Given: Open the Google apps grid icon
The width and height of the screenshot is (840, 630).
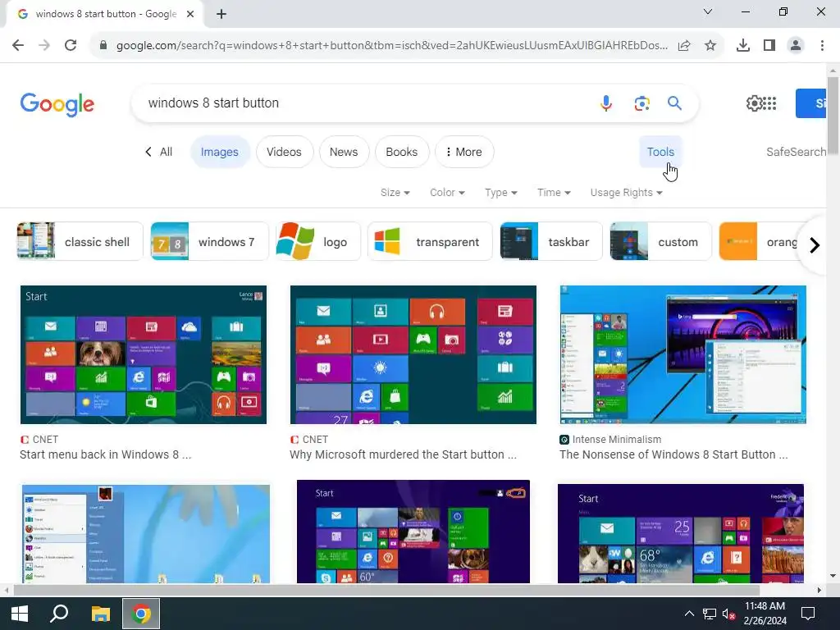Looking at the screenshot, I should pyautogui.click(x=769, y=103).
